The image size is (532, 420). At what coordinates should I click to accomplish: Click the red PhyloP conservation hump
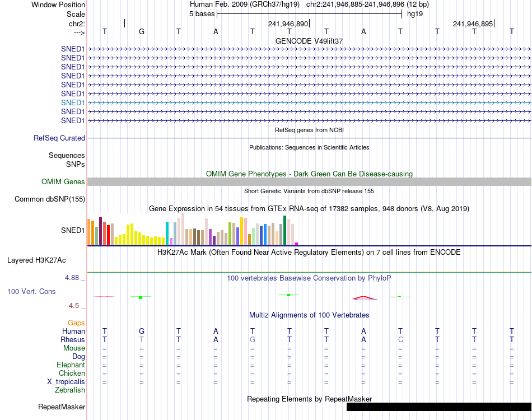pos(365,298)
